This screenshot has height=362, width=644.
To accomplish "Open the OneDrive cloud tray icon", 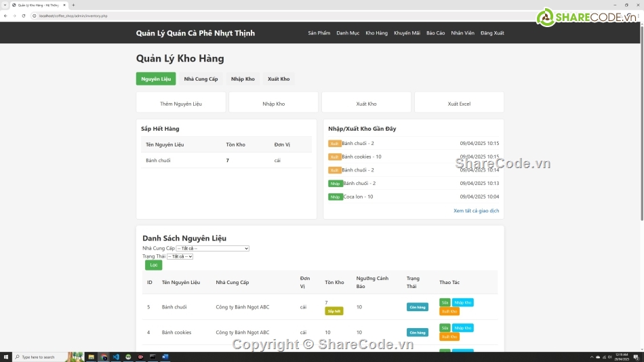I will tap(598, 357).
